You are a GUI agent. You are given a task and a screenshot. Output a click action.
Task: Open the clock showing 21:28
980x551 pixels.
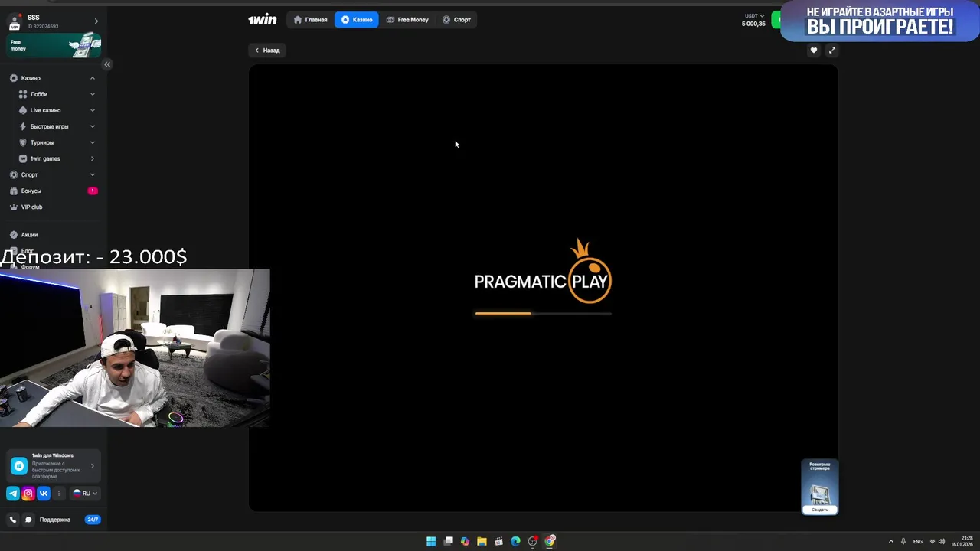[962, 542]
